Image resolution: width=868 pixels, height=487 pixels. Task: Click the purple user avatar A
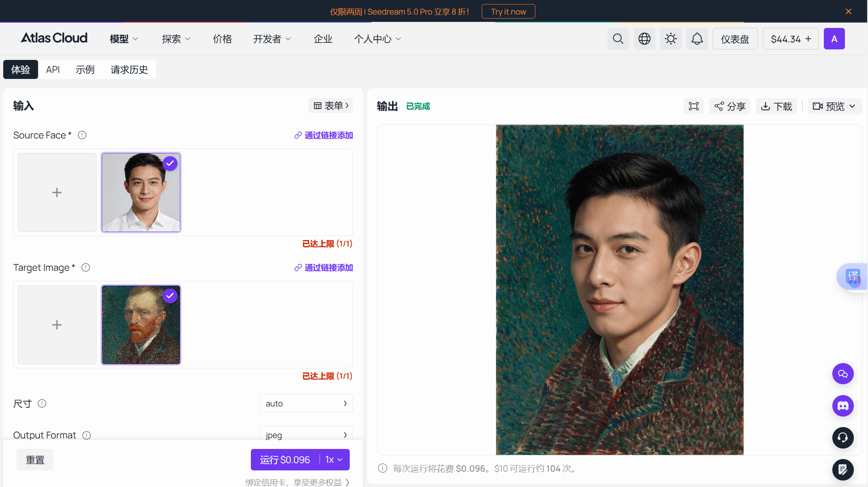coord(834,39)
